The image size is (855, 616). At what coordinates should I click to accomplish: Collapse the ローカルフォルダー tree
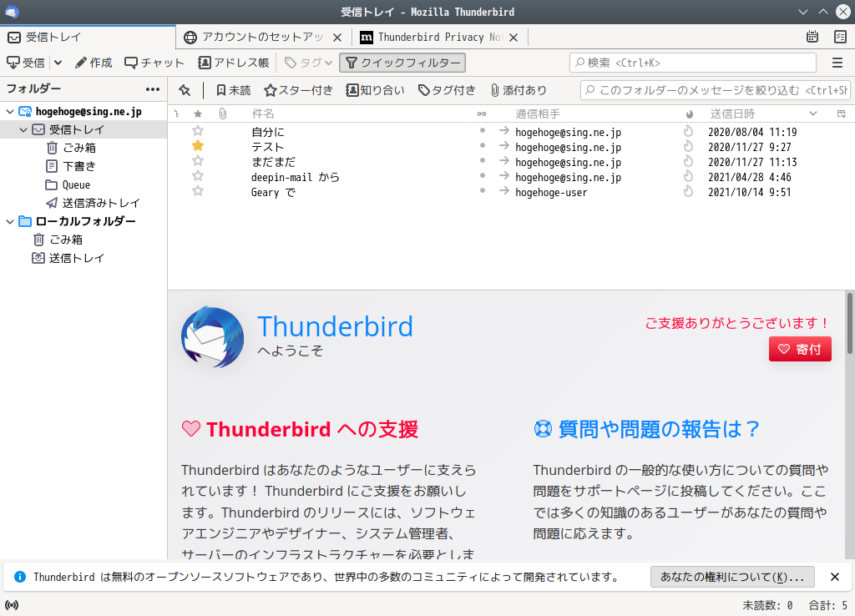(x=10, y=221)
